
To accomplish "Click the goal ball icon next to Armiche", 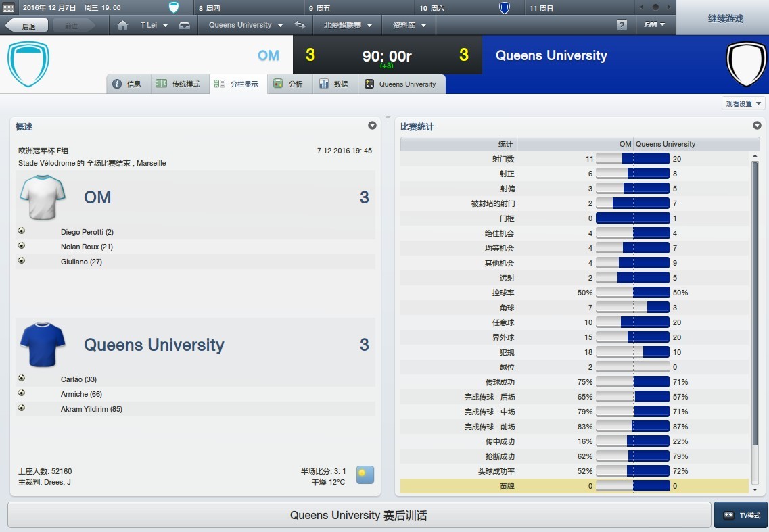I will [x=22, y=393].
